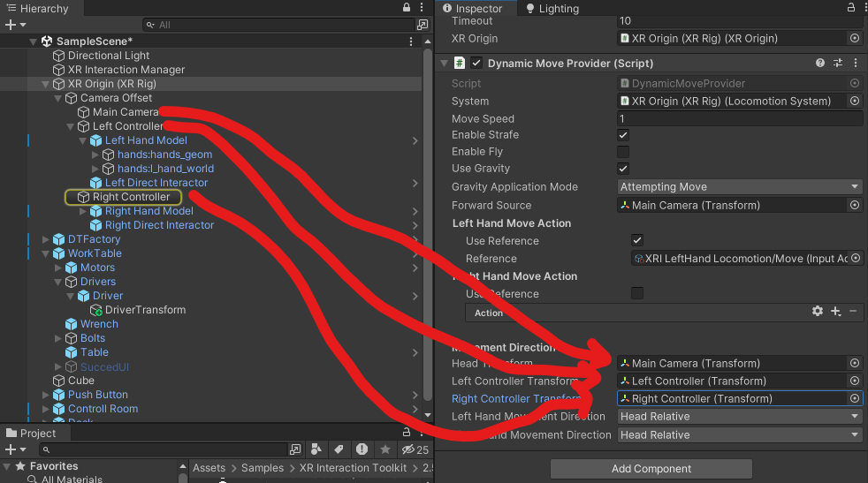Collapse the XR Origin (XR Rig) tree node

click(45, 84)
